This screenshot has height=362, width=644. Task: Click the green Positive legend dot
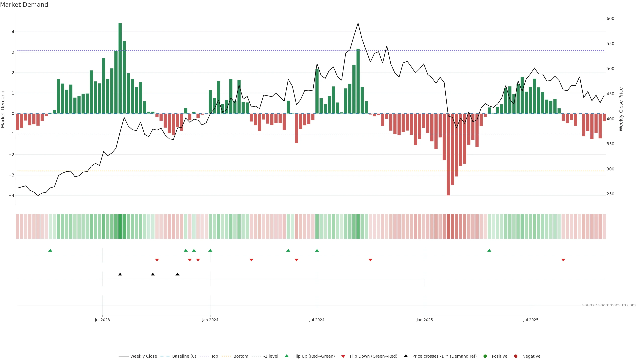click(485, 356)
